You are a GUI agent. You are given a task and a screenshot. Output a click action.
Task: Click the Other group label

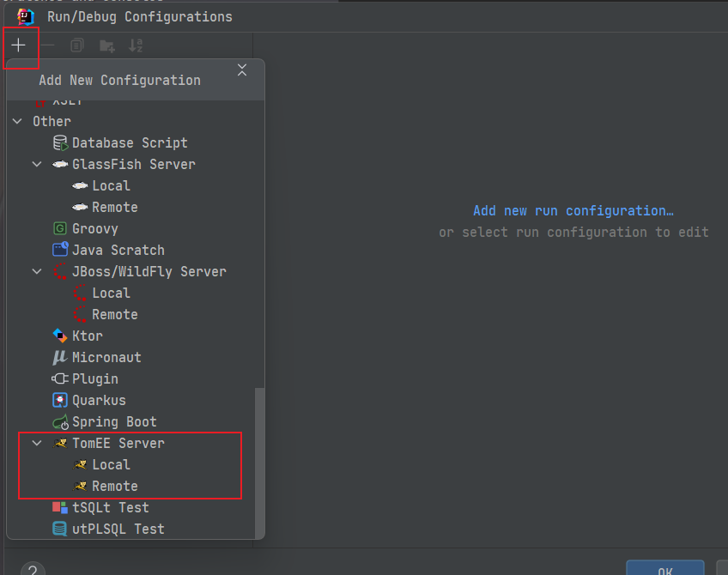[52, 122]
